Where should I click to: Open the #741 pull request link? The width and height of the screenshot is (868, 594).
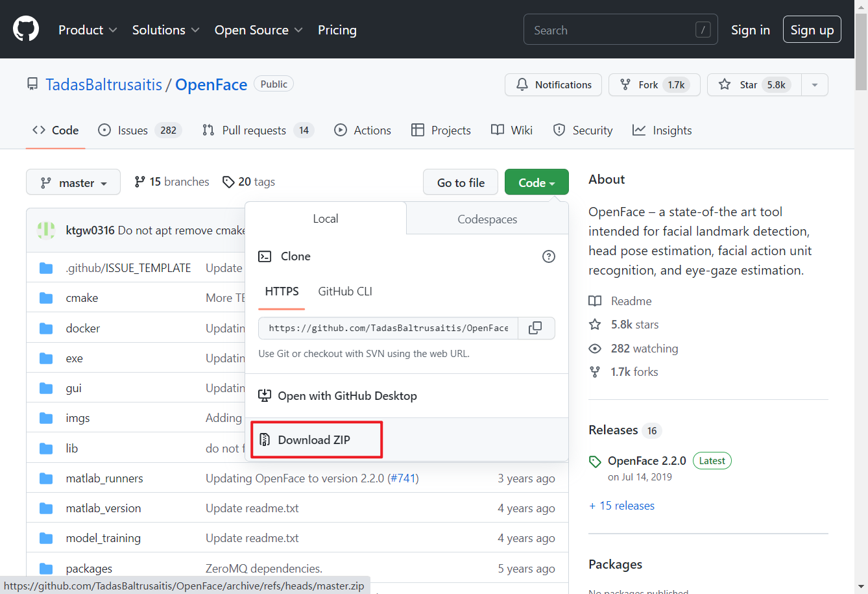403,478
